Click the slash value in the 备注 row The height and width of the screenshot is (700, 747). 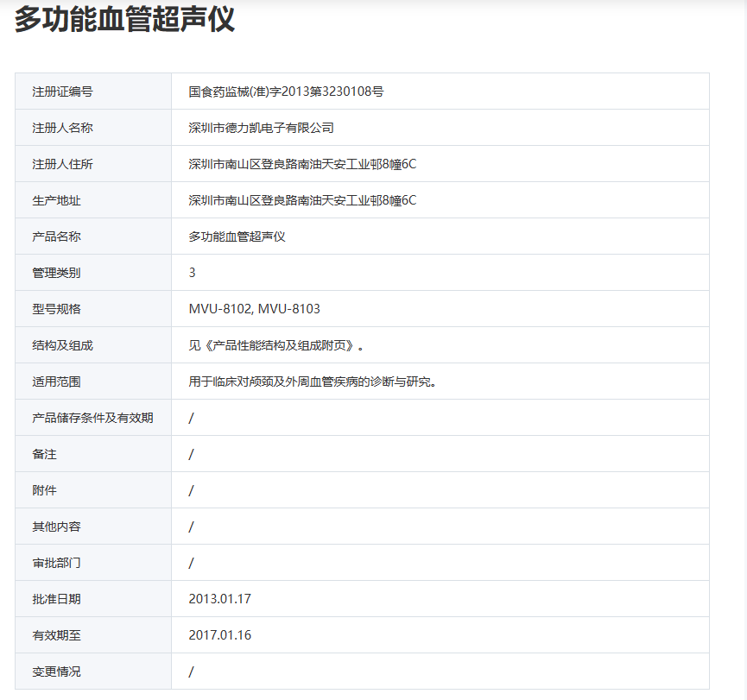[x=192, y=454]
